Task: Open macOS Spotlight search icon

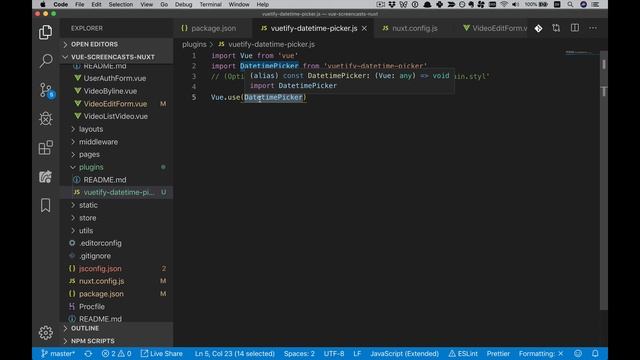Action: click(x=570, y=4)
